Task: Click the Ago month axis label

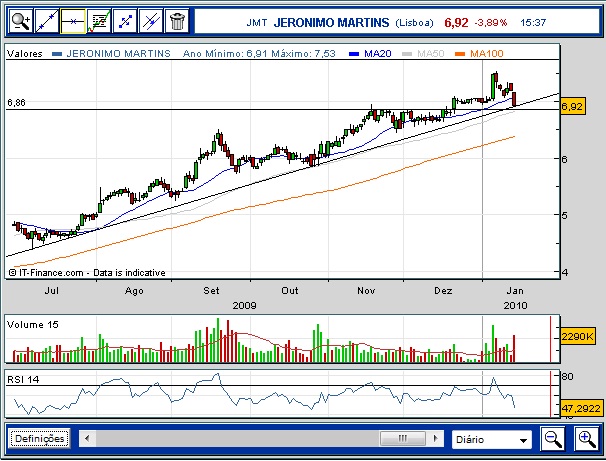Action: click(x=134, y=291)
